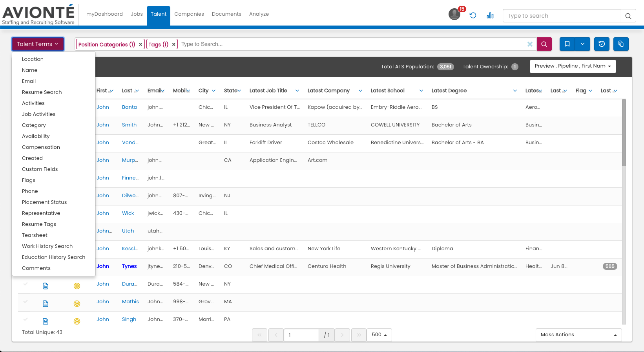Click the vertical results scrollbar
The image size is (644, 352).
pos(624,133)
